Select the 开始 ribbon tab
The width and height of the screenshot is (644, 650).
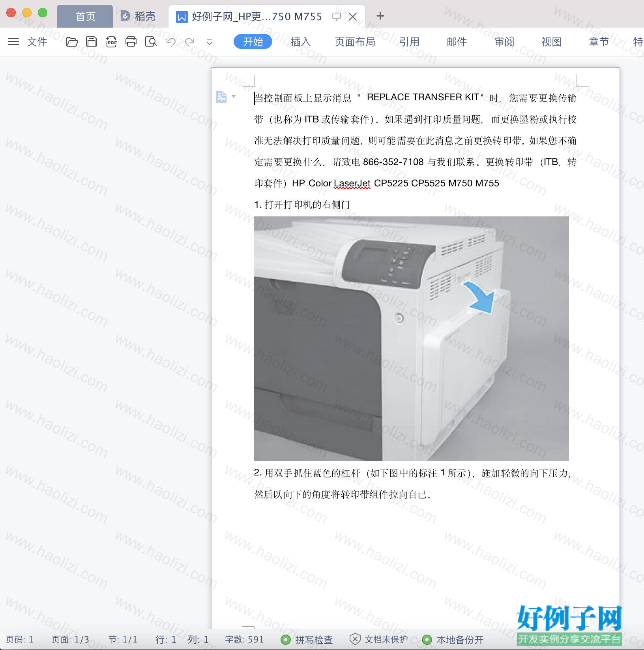pos(253,41)
